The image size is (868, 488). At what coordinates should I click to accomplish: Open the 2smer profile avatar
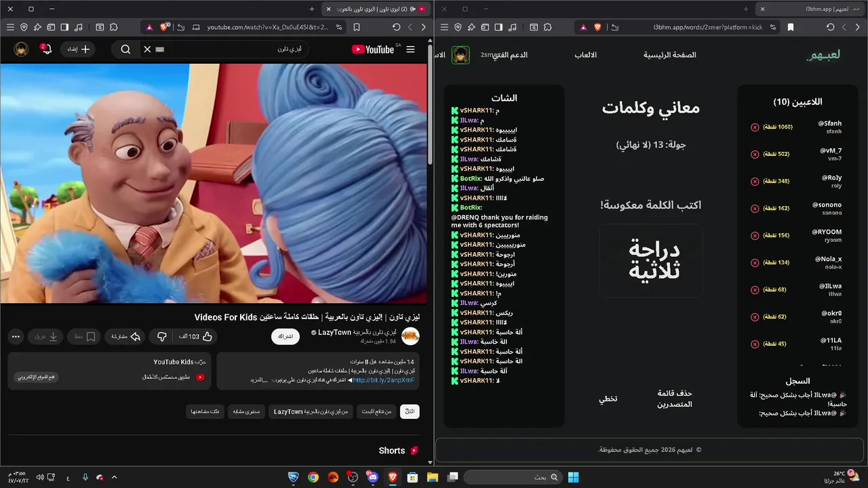pos(460,55)
